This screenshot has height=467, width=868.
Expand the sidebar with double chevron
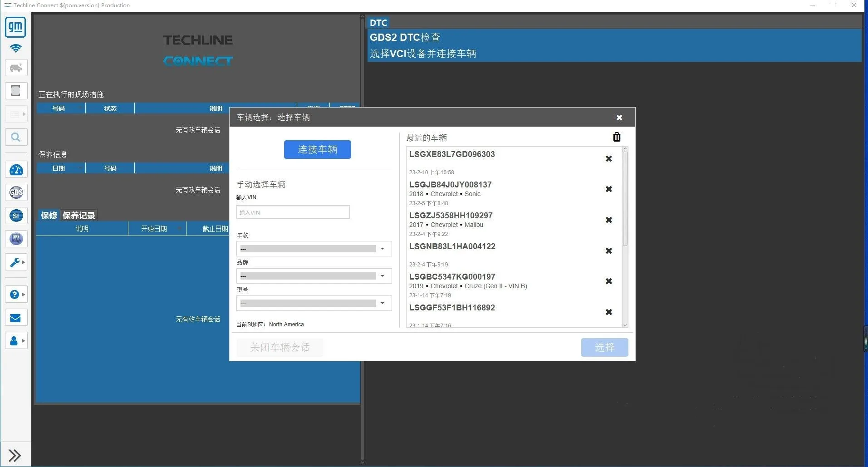pyautogui.click(x=15, y=455)
